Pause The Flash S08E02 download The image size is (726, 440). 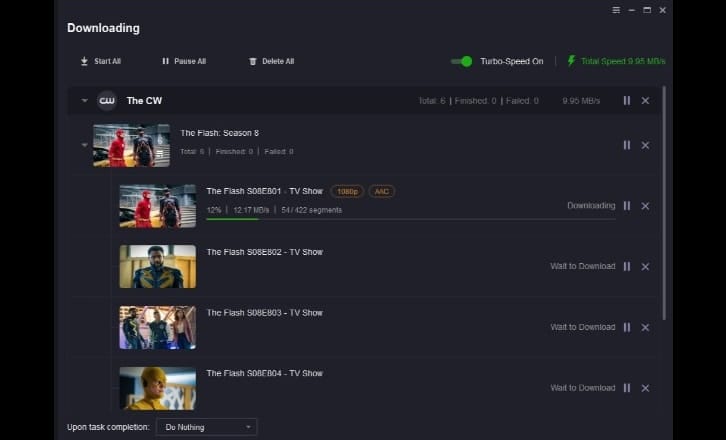(x=626, y=266)
